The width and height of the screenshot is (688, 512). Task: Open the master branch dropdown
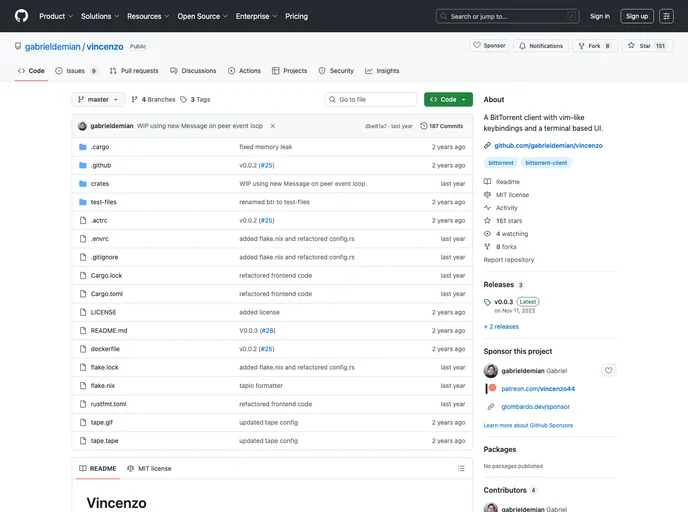pyautogui.click(x=98, y=100)
